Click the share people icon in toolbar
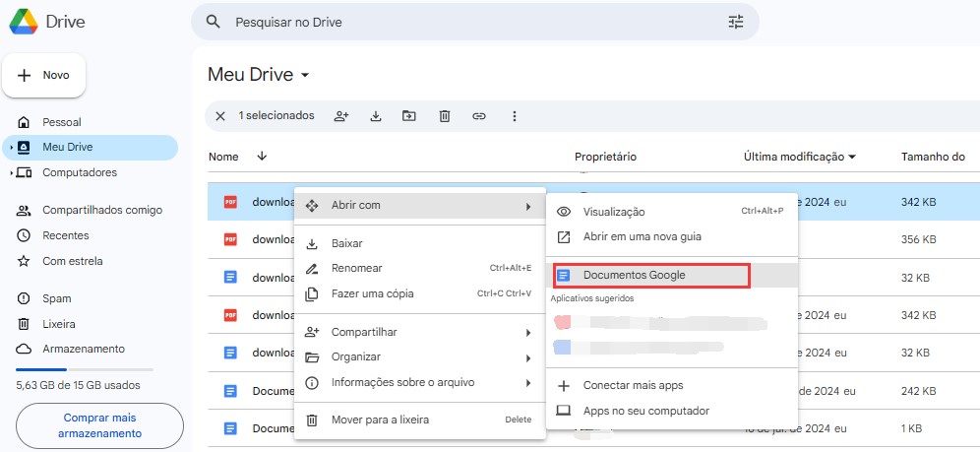Image resolution: width=980 pixels, height=452 pixels. tap(341, 115)
